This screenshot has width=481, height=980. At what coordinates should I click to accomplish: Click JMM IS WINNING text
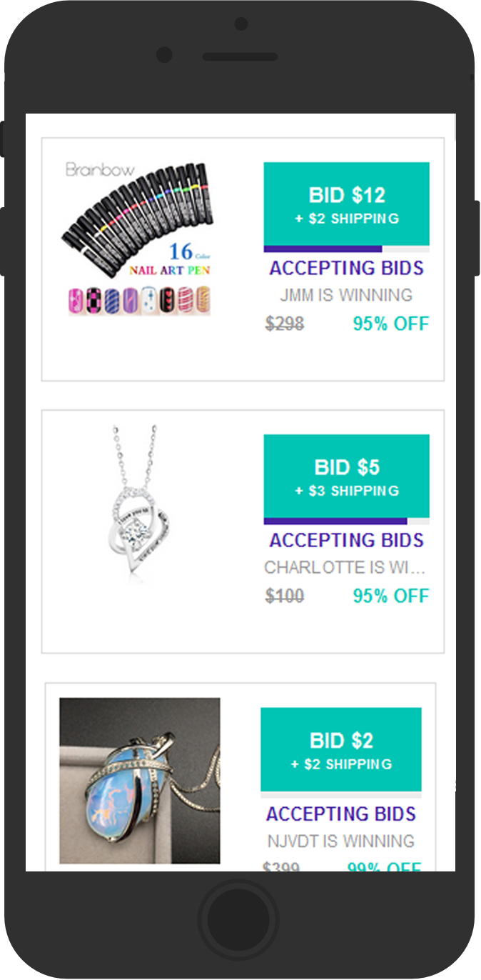point(346,295)
